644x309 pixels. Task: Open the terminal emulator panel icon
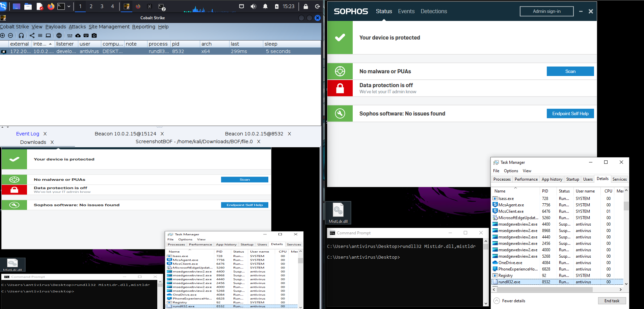pos(61,6)
